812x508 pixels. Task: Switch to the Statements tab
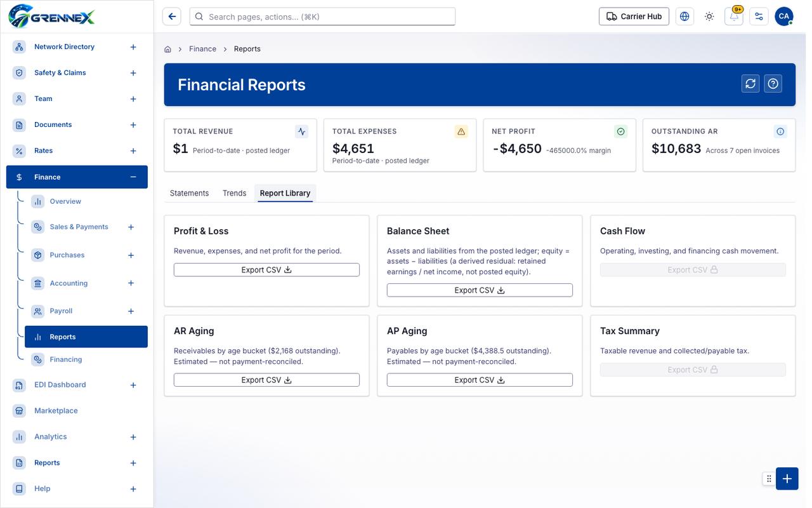189,193
